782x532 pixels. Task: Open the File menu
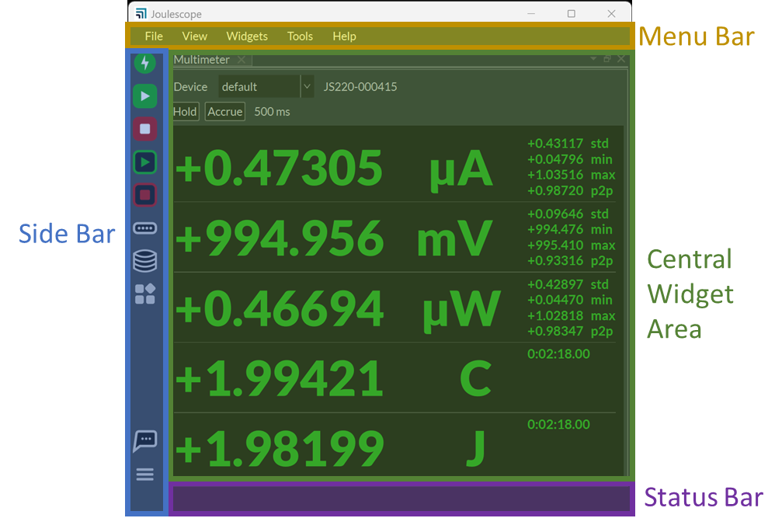(154, 37)
